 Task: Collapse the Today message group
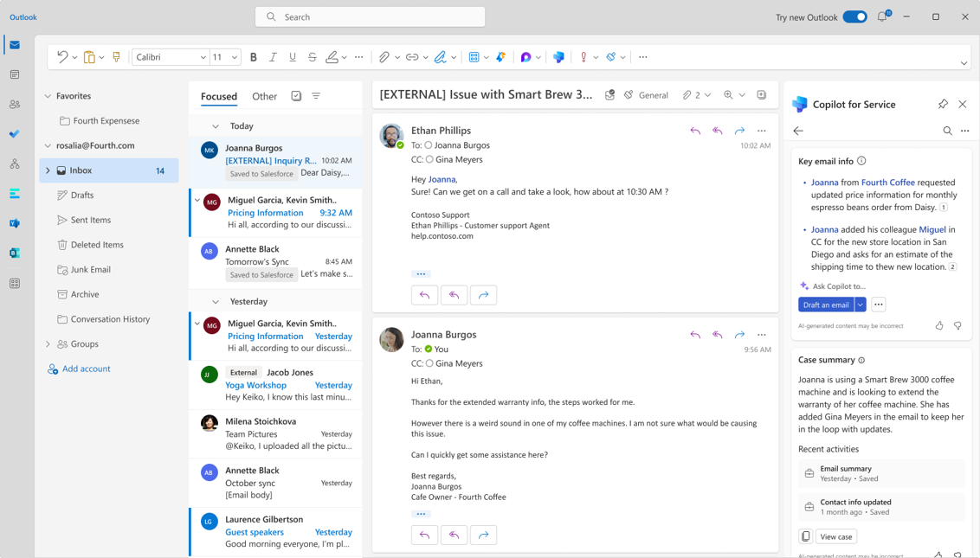click(216, 126)
